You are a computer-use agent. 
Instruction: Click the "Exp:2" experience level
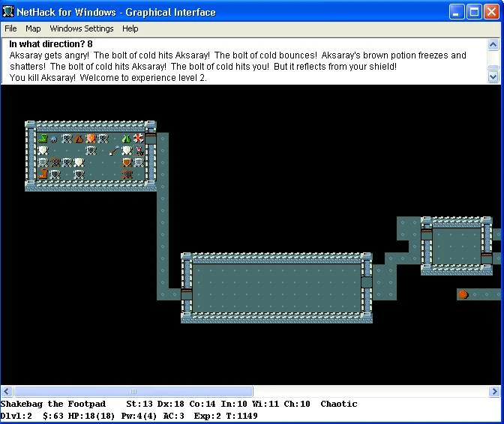[207, 416]
